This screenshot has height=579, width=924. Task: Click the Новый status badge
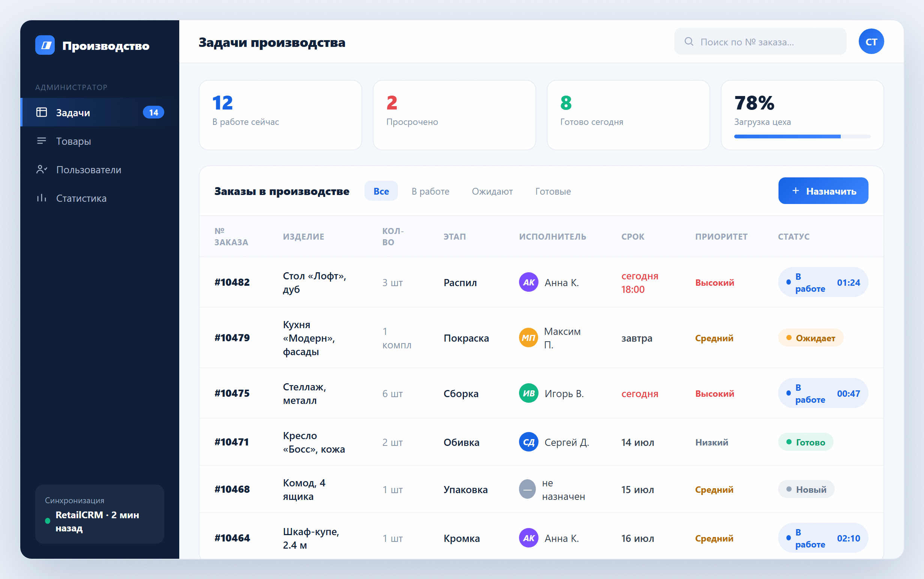tap(806, 489)
